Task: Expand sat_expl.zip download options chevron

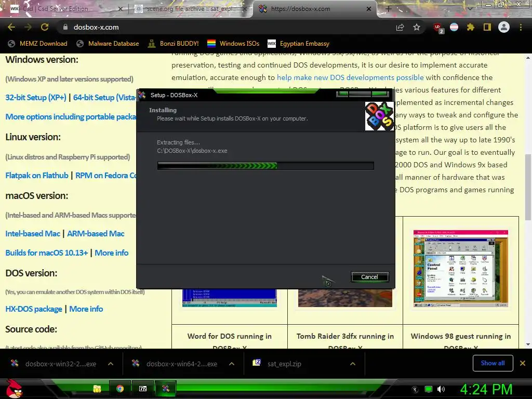Action: (x=353, y=364)
